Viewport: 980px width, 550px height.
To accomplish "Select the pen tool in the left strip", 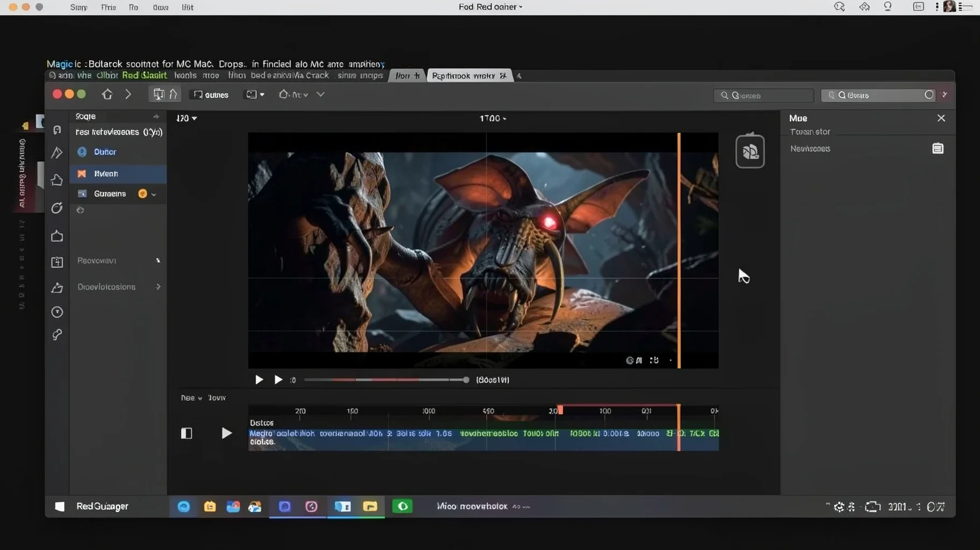I will tap(56, 153).
